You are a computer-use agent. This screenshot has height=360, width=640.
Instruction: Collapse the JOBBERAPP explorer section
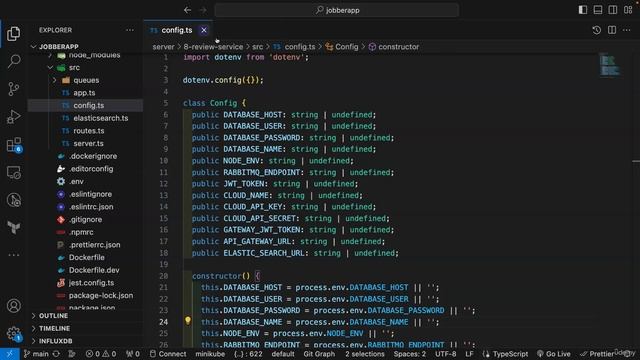pos(59,47)
